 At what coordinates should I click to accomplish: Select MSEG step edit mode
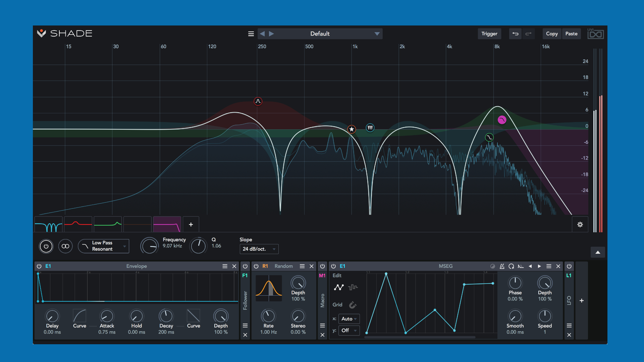[353, 287]
